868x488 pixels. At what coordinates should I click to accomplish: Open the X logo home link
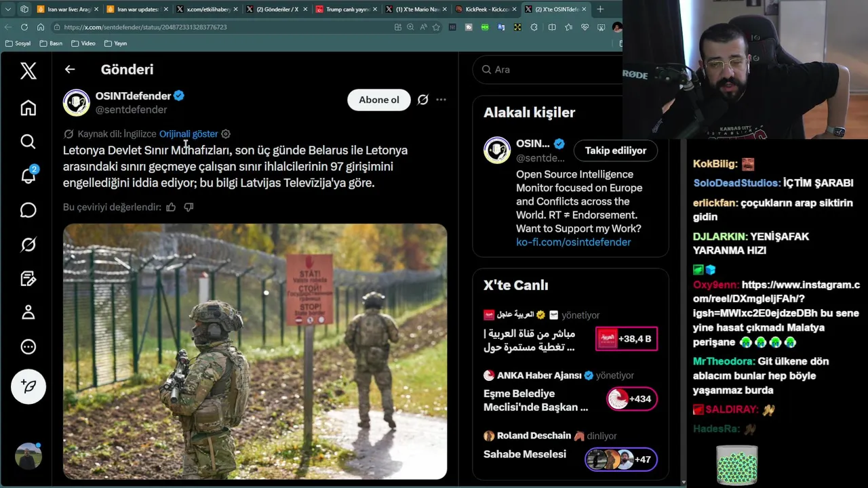28,70
